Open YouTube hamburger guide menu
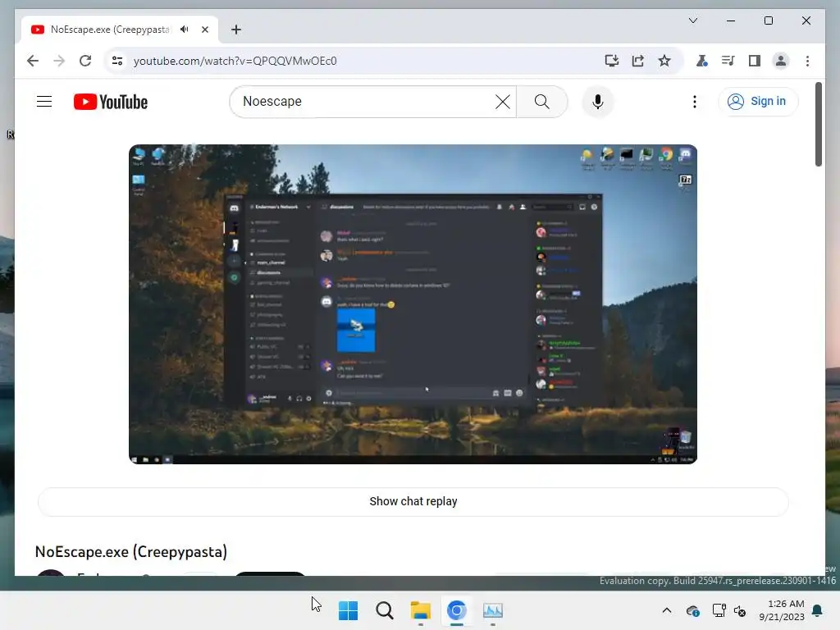840x630 pixels. click(x=44, y=101)
